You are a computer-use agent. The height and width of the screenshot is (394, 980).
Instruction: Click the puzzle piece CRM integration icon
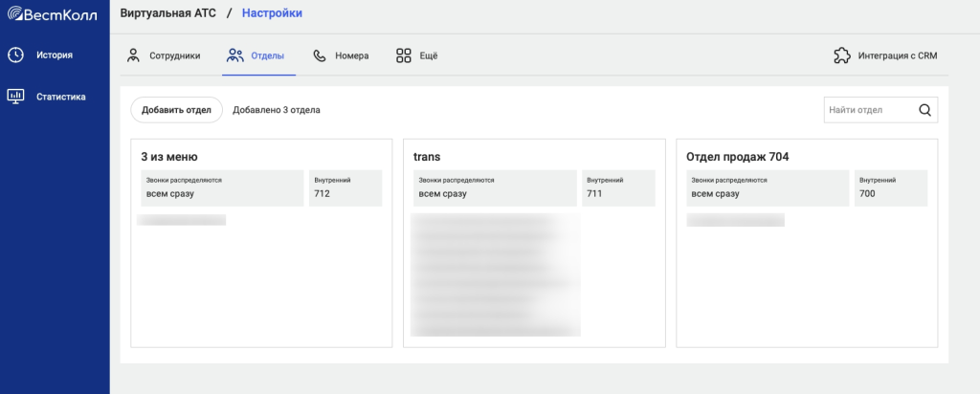pyautogui.click(x=842, y=55)
